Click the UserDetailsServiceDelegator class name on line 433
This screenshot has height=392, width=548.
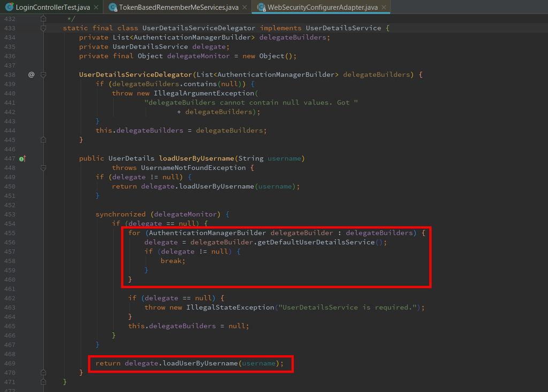coord(199,28)
